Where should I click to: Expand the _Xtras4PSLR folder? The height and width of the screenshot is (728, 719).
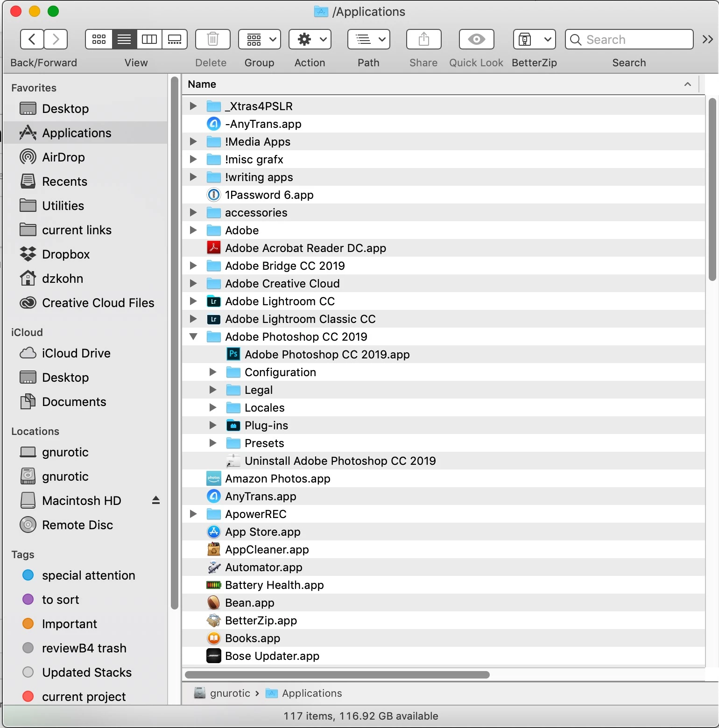(193, 106)
